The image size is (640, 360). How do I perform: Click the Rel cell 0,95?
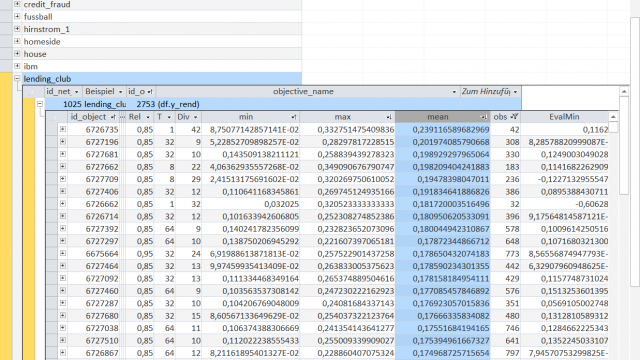click(140, 254)
